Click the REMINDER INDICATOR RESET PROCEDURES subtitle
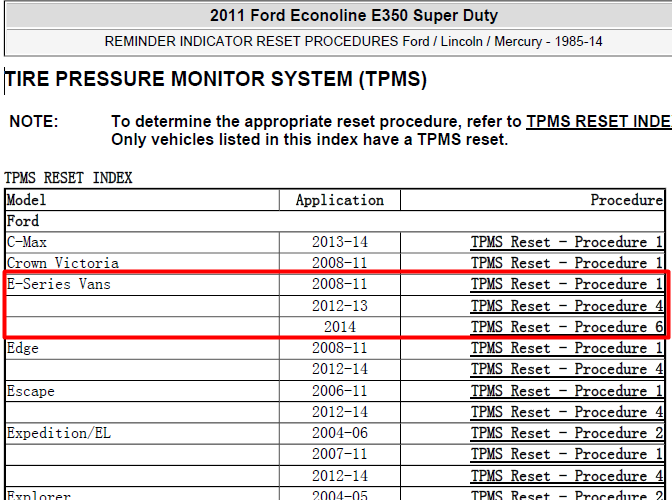The image size is (672, 500). [x=354, y=42]
